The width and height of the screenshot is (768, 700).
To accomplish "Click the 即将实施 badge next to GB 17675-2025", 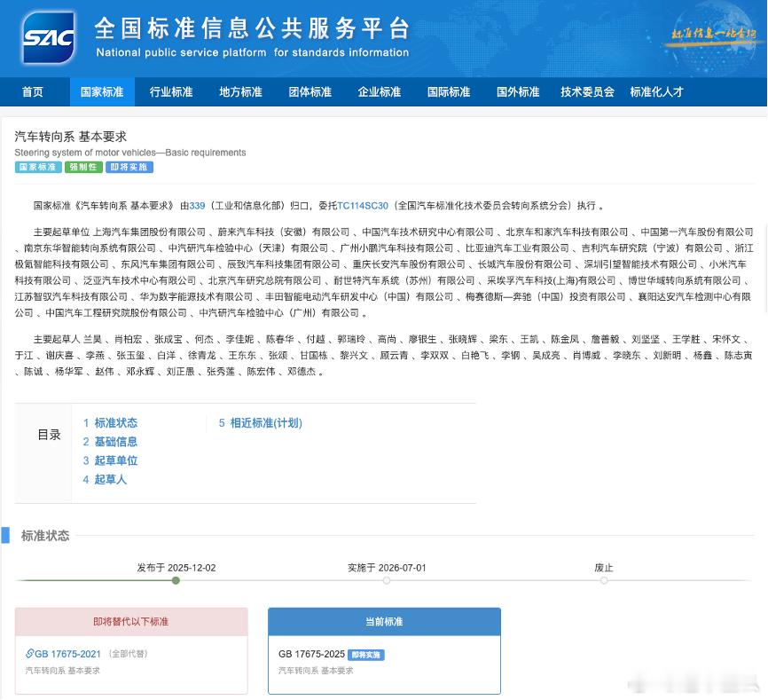I will click(x=364, y=655).
